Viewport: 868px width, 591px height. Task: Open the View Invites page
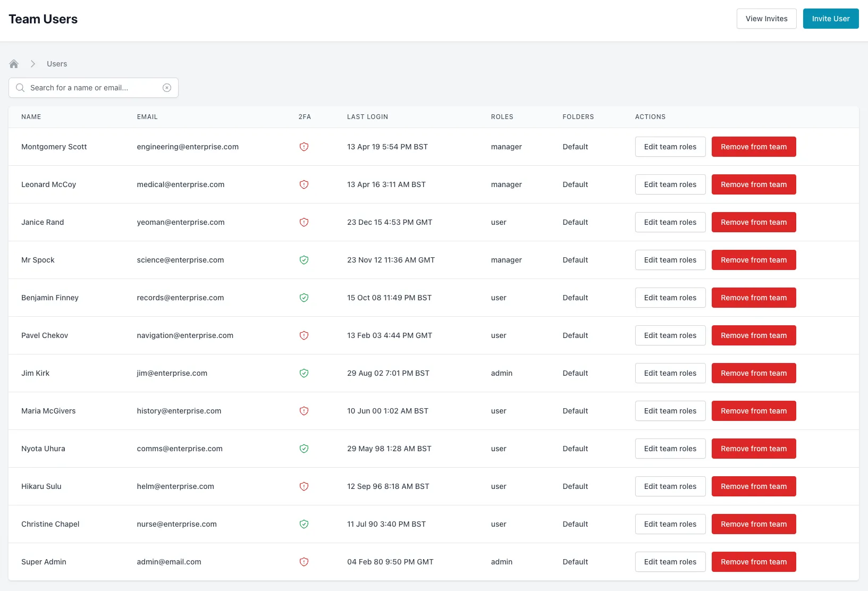[766, 19]
